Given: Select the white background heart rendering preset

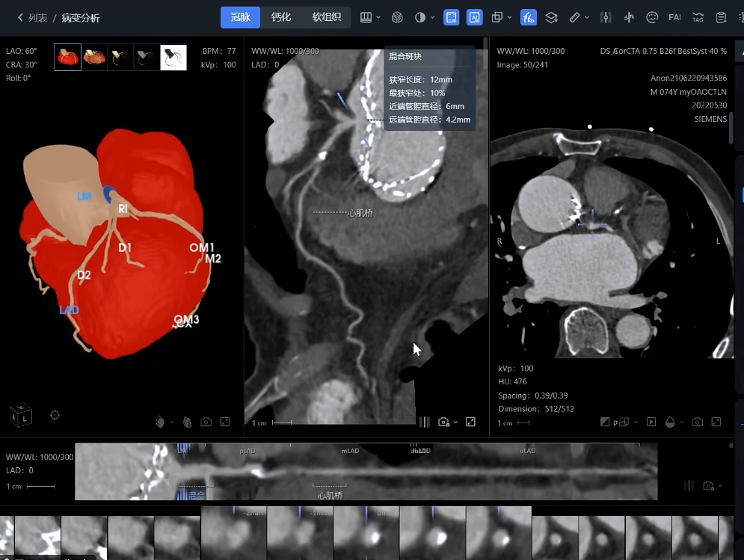Looking at the screenshot, I should point(173,58).
